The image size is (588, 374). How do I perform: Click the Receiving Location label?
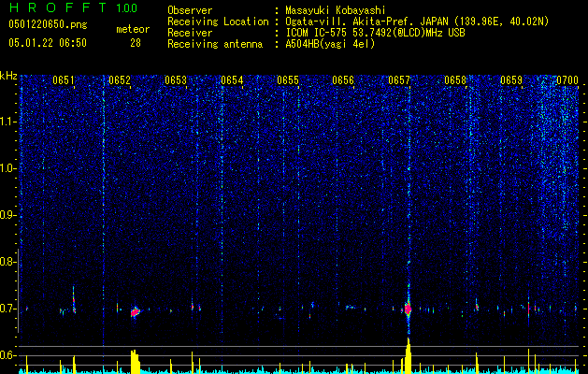point(218,22)
